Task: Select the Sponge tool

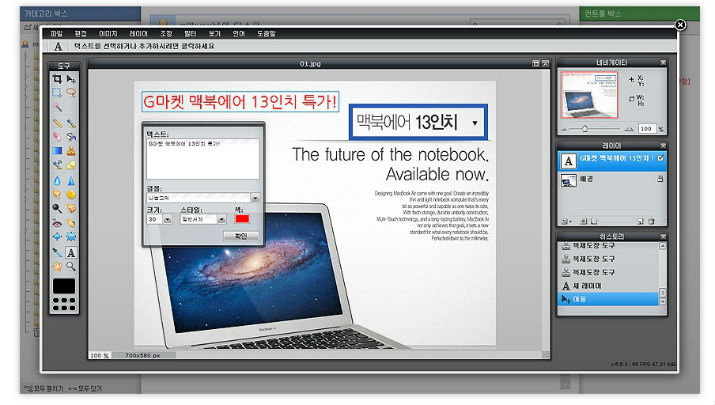Action: [71, 195]
